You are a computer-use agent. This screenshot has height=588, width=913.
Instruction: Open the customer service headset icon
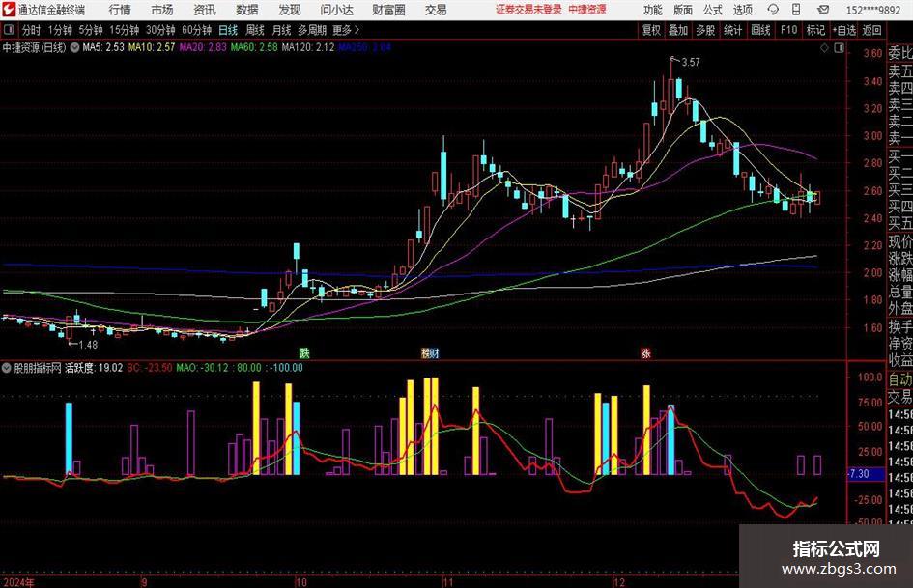click(x=773, y=10)
